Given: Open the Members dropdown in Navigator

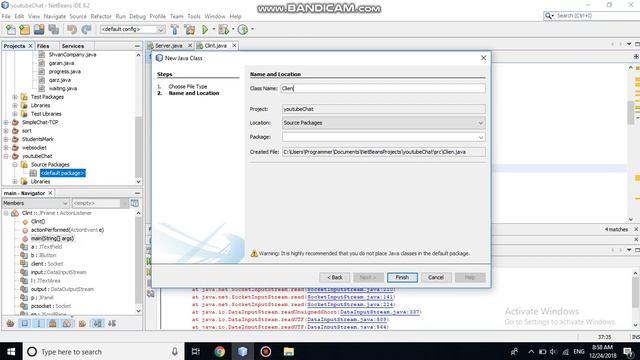Looking at the screenshot, I should coord(36,203).
